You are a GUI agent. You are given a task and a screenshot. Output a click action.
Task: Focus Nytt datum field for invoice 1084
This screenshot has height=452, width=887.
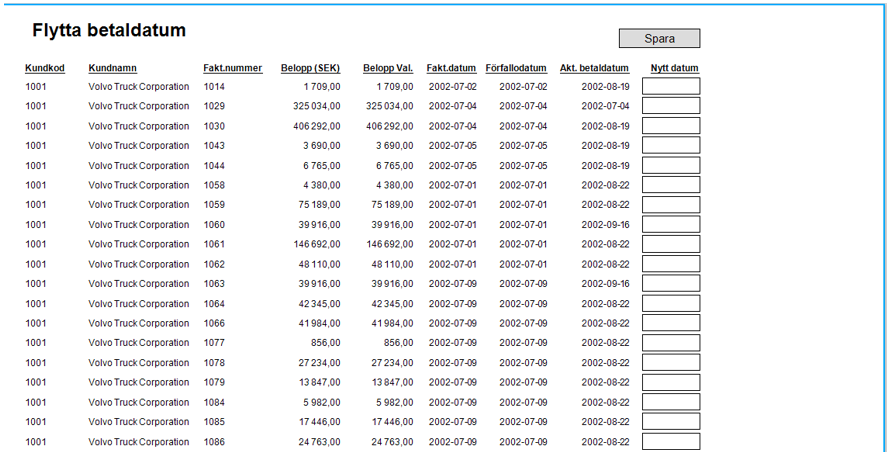tap(671, 402)
